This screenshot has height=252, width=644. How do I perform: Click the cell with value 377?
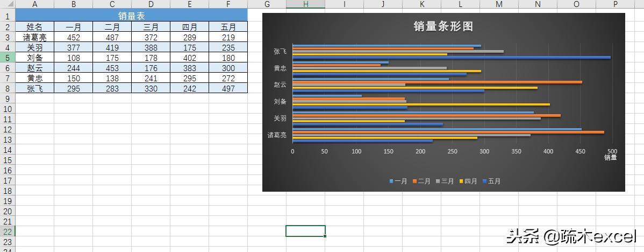(73, 47)
